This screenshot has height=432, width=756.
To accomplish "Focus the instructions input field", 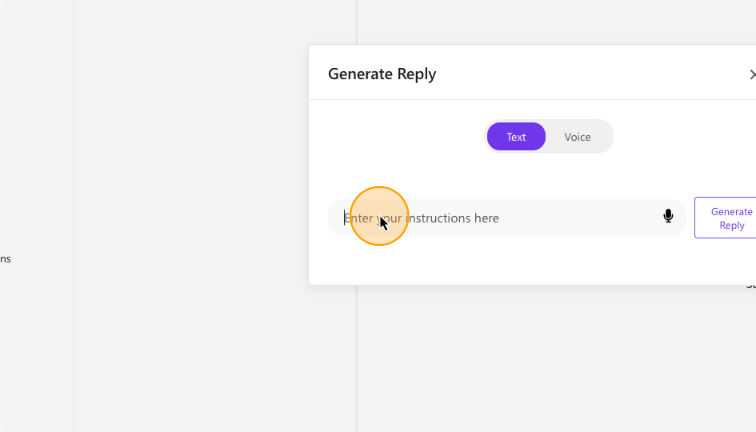I will point(507,218).
